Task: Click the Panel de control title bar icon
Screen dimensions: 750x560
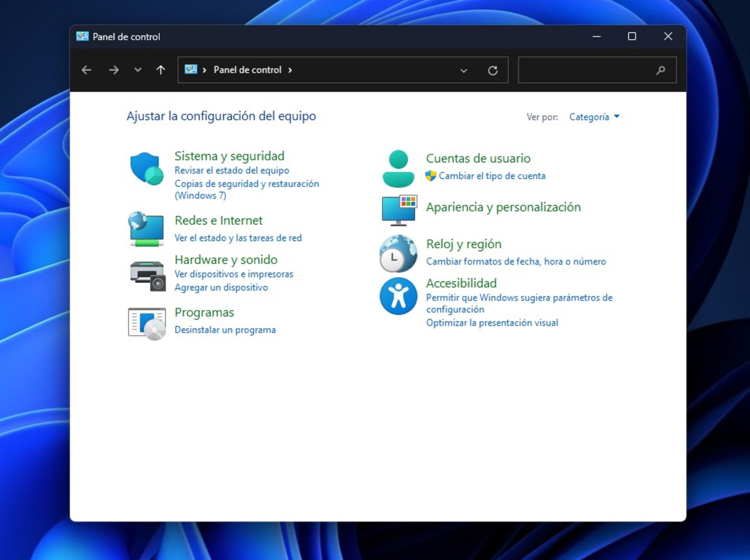Action: click(x=82, y=36)
